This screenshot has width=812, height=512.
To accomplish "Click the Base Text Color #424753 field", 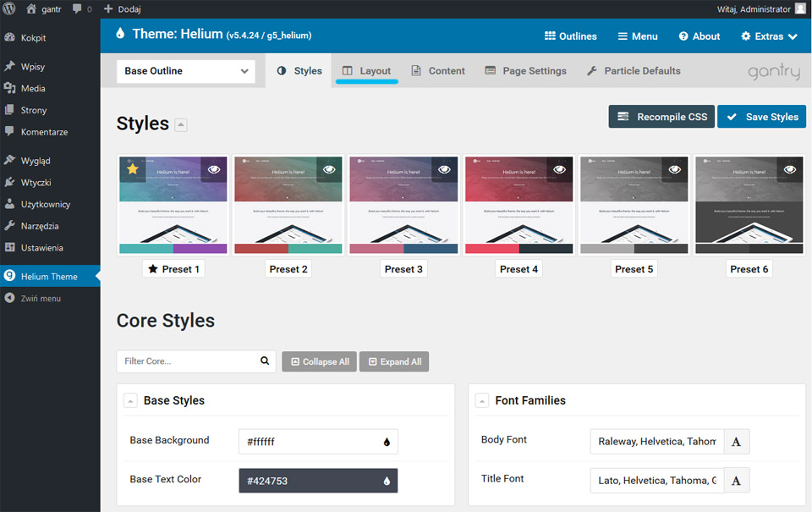I will 318,481.
